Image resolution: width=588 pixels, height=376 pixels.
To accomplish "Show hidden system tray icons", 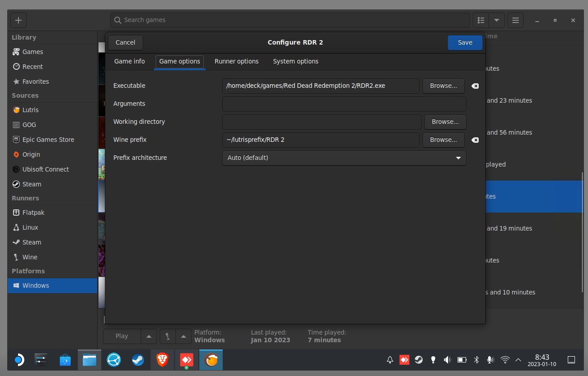I will 518,360.
